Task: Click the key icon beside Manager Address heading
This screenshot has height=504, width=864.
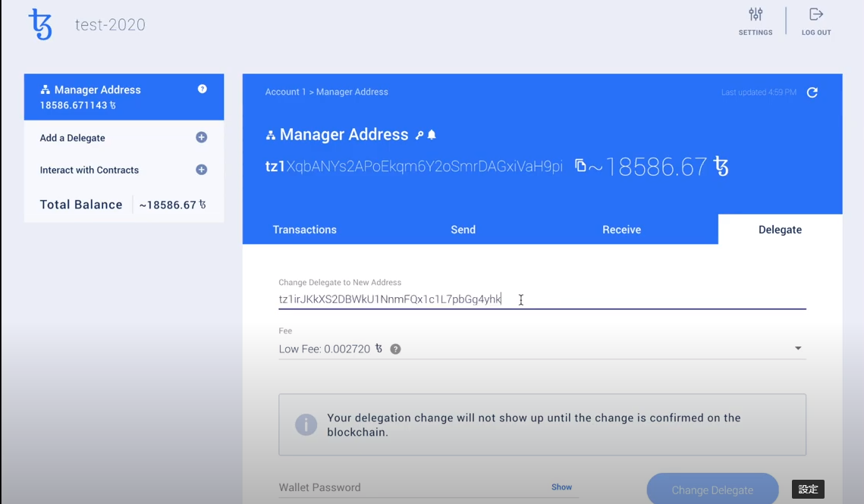Action: tap(419, 135)
